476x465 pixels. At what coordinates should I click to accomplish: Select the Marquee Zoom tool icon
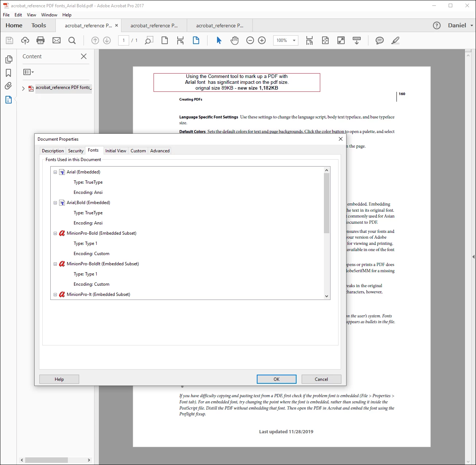[x=149, y=40]
